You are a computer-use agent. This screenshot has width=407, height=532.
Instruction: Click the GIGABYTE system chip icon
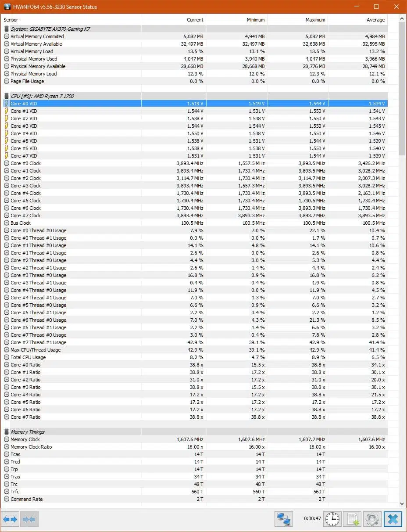[6, 29]
